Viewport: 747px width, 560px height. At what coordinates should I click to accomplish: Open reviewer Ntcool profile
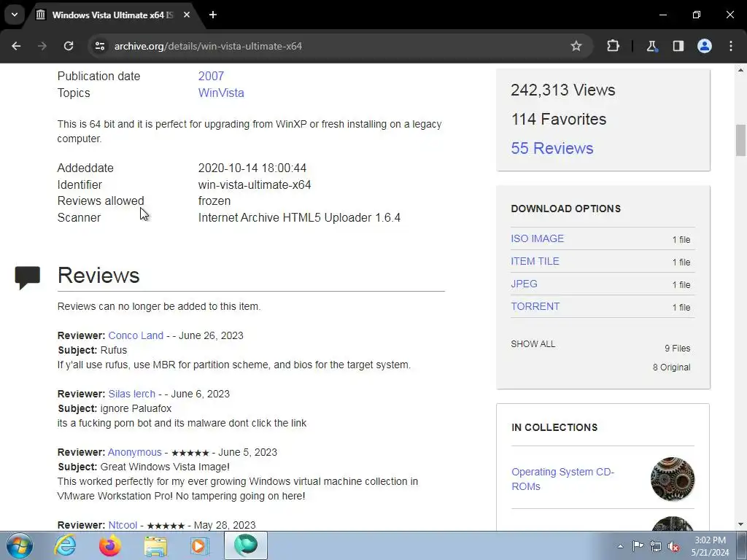(x=123, y=525)
